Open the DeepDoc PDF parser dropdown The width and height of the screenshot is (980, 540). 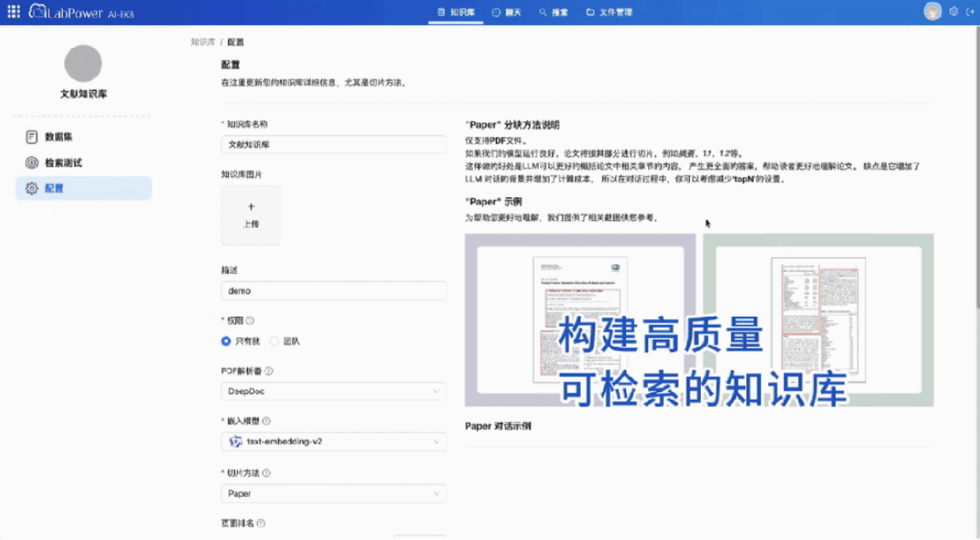(333, 391)
